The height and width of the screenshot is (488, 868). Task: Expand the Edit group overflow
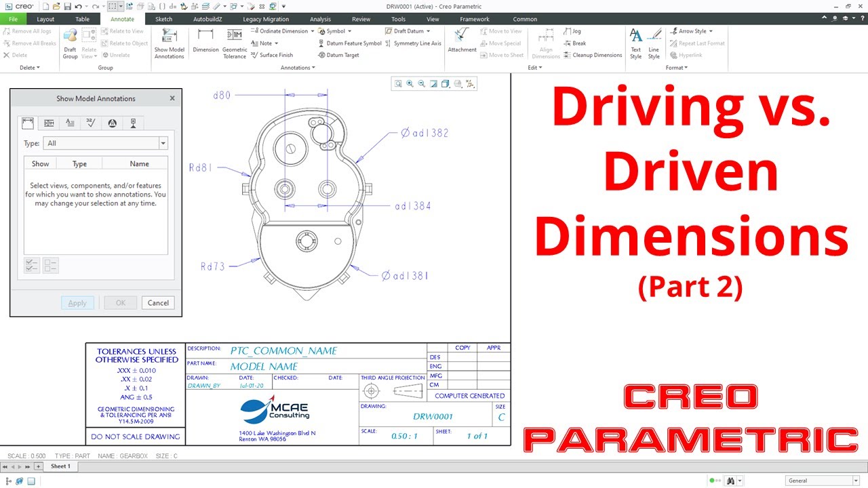tap(534, 68)
